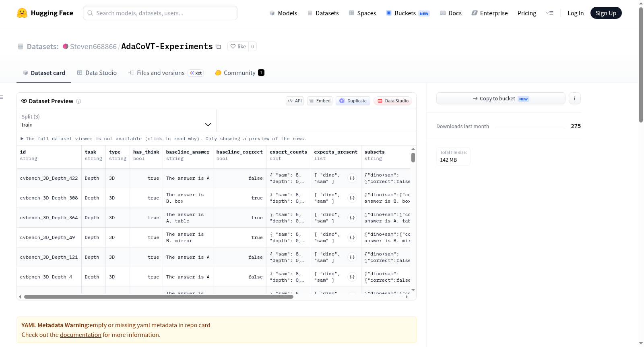Expand the full dataset viewer notice
Viewport: 644px width, 347px height.
pos(163,139)
